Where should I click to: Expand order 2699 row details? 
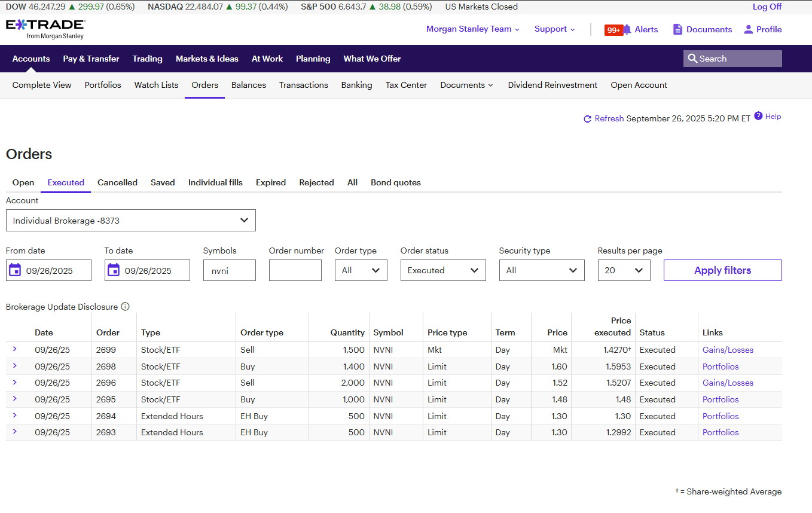(x=15, y=349)
